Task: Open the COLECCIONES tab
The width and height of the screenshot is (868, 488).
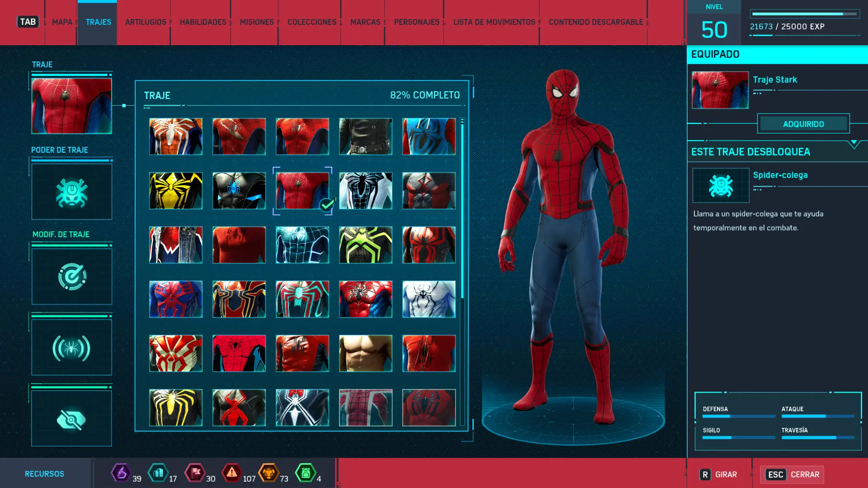Action: click(x=312, y=22)
